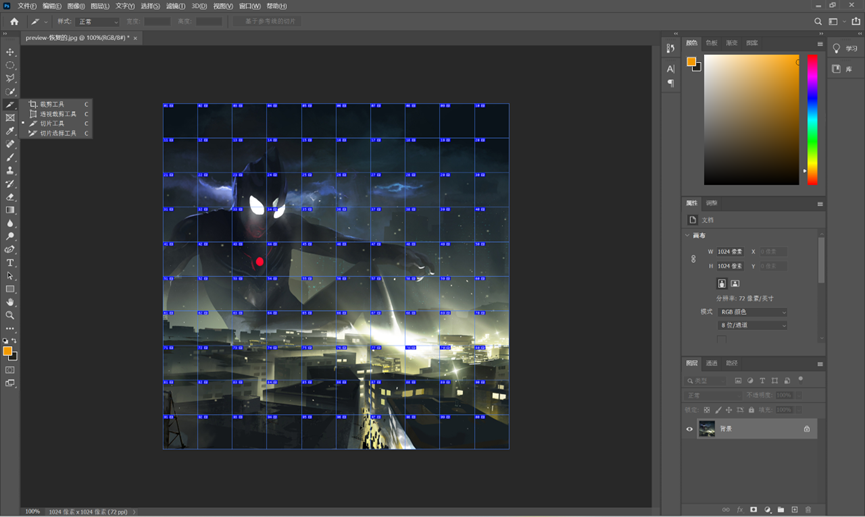
Task: Open the search icon at top right
Action: pos(819,21)
